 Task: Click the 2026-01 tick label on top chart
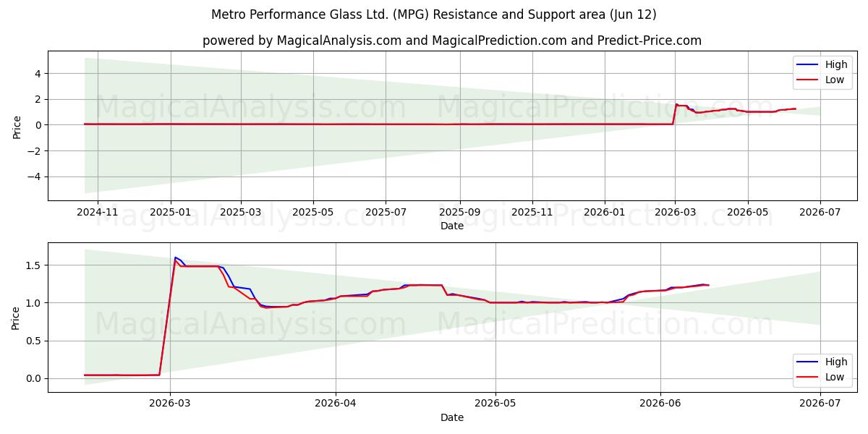point(605,212)
